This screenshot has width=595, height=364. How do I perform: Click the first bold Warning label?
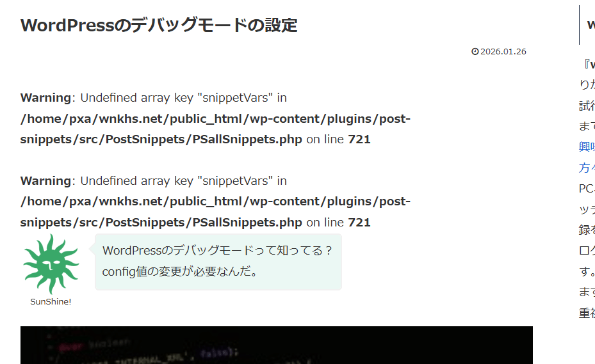point(45,98)
